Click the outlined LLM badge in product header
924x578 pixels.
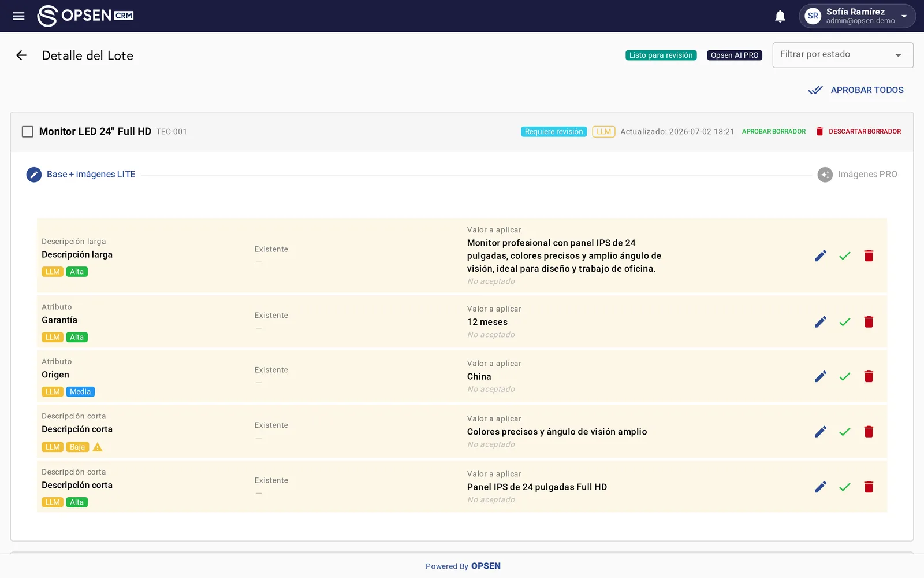pos(603,132)
